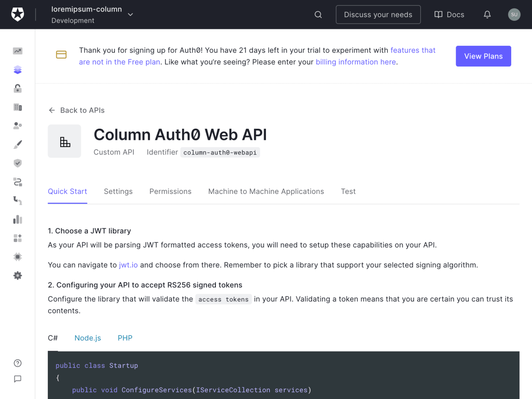Open features not in Free plan link
The image size is (532, 399).
coord(257,56)
